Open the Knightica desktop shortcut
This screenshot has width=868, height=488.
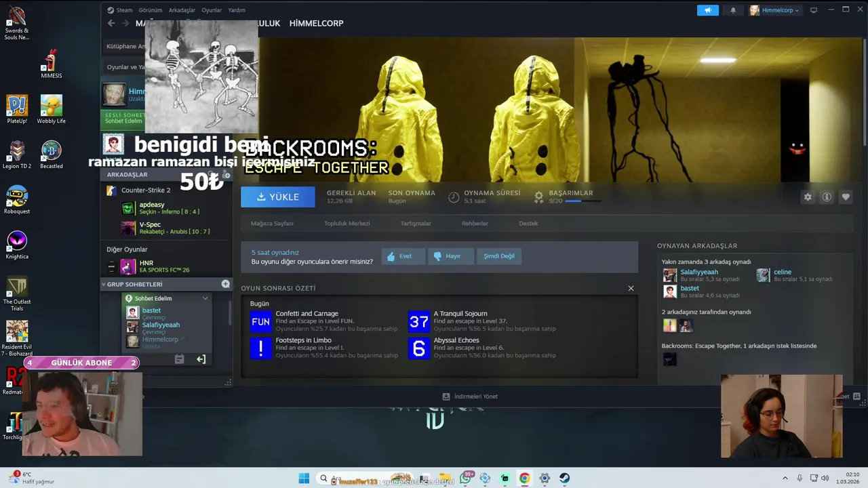tap(17, 245)
